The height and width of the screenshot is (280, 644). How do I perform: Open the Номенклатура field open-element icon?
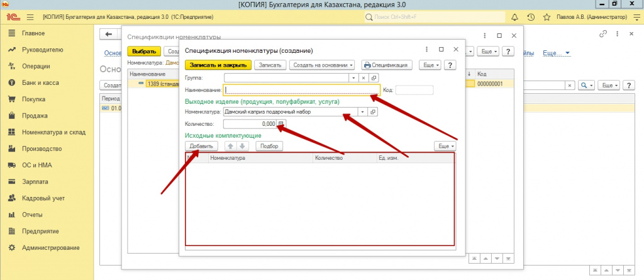(x=373, y=111)
